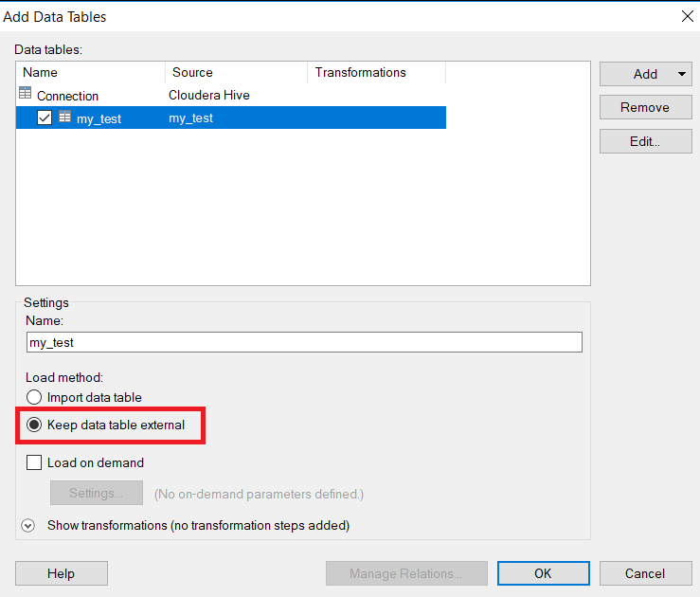Uncheck the my_test table checkbox
The height and width of the screenshot is (597, 700).
pyautogui.click(x=45, y=118)
